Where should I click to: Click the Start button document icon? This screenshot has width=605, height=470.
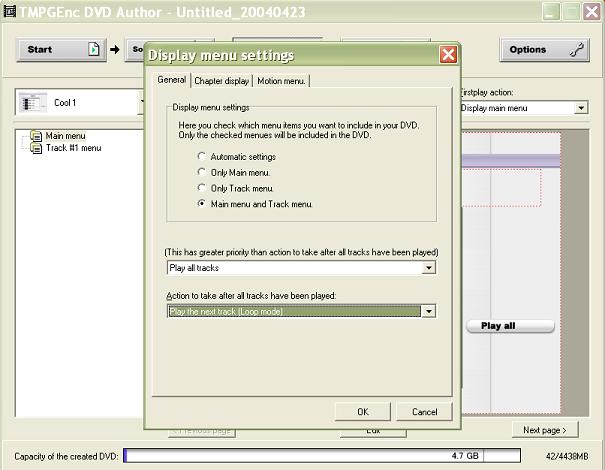[94, 49]
